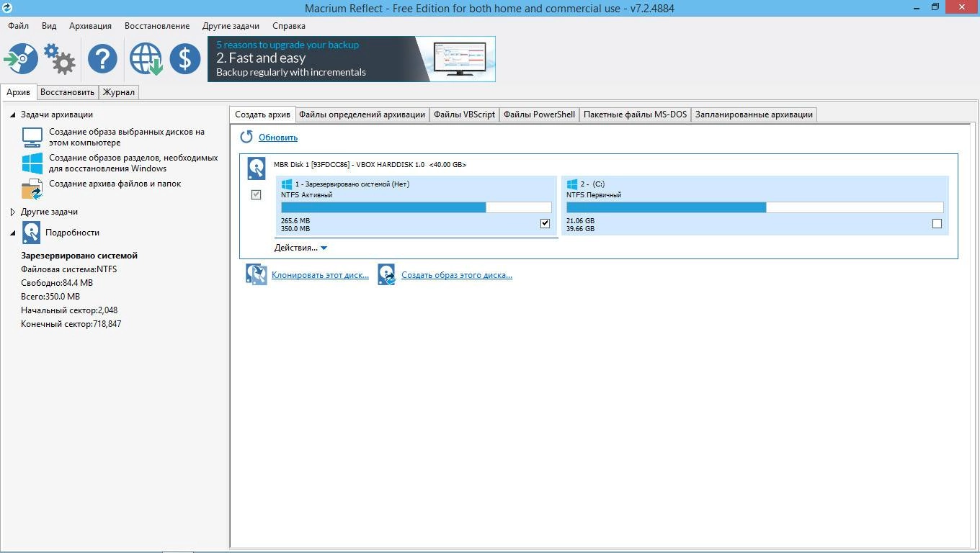Image resolution: width=980 pixels, height=553 pixels.
Task: Click partition 2 (C:) usage bar
Action: pos(754,207)
